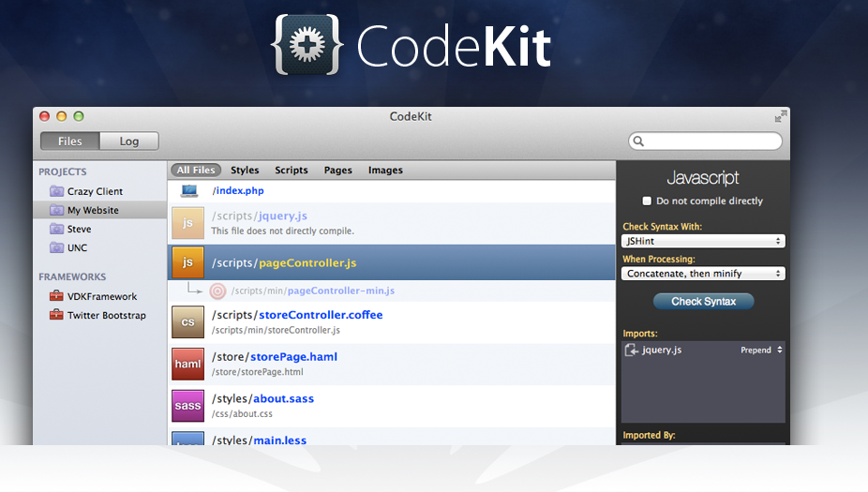Click the UNC project folder icon
The width and height of the screenshot is (868, 492).
pos(56,247)
